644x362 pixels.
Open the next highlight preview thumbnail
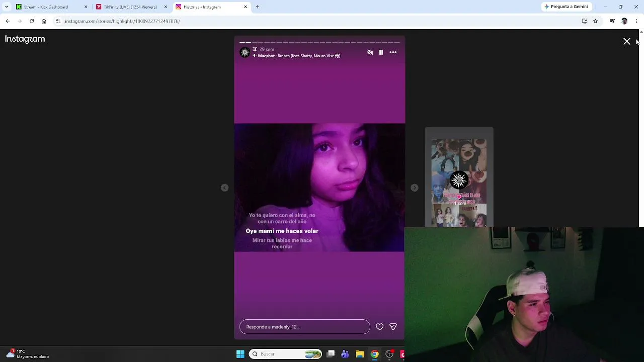[x=459, y=177]
